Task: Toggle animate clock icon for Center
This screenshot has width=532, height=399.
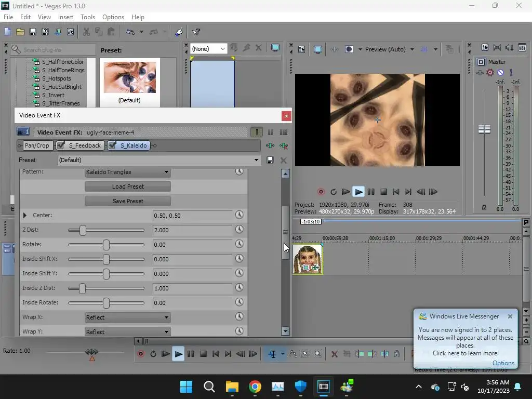Action: 239,215
